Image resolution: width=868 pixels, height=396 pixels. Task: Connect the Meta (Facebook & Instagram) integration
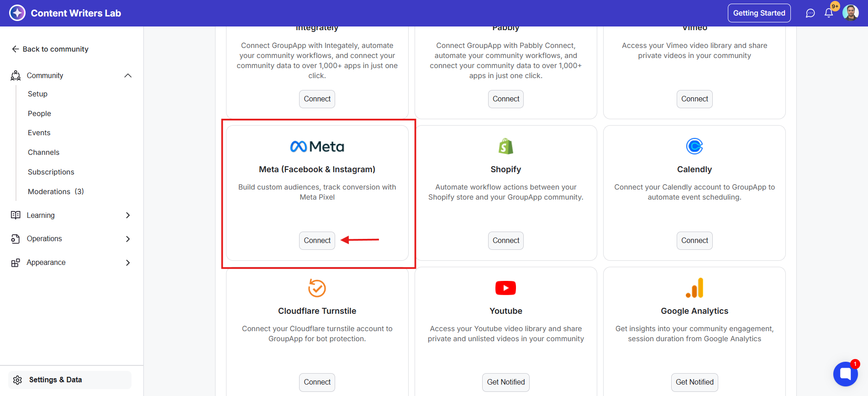pos(317,241)
